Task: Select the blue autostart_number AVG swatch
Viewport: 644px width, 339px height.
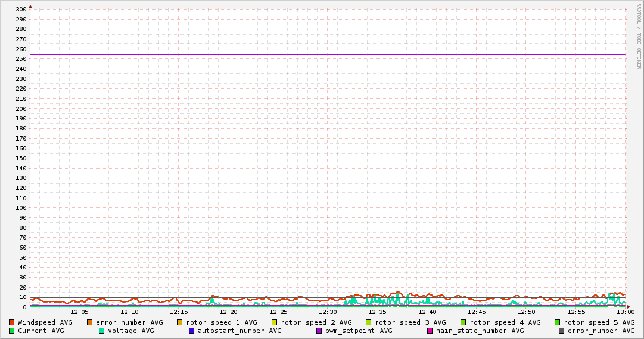Action: (191, 331)
